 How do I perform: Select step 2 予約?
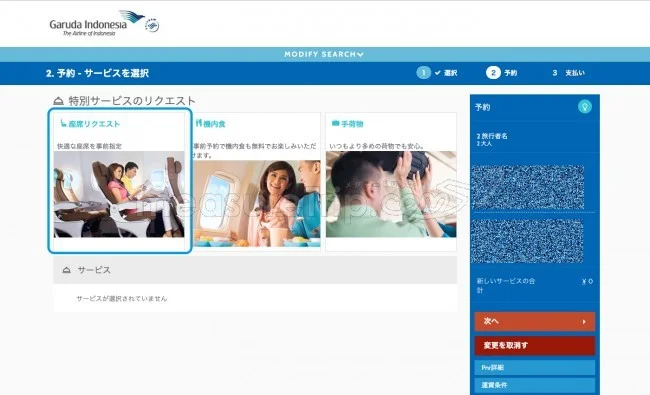502,73
